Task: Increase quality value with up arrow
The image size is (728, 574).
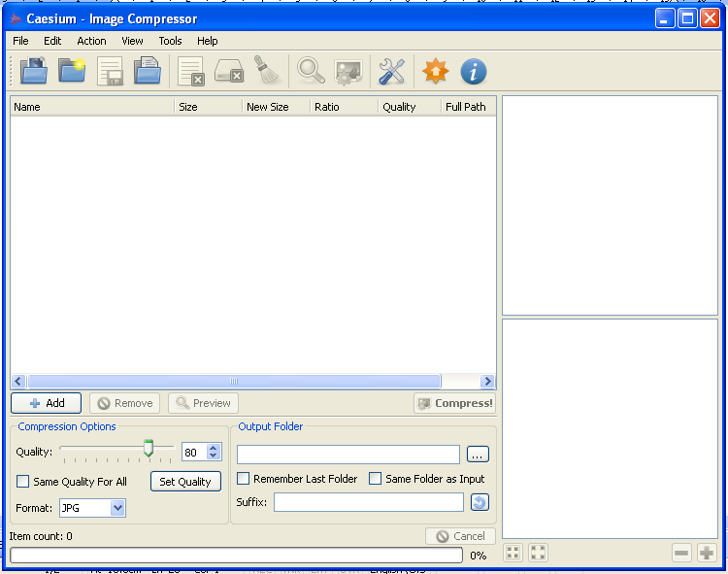Action: point(214,448)
